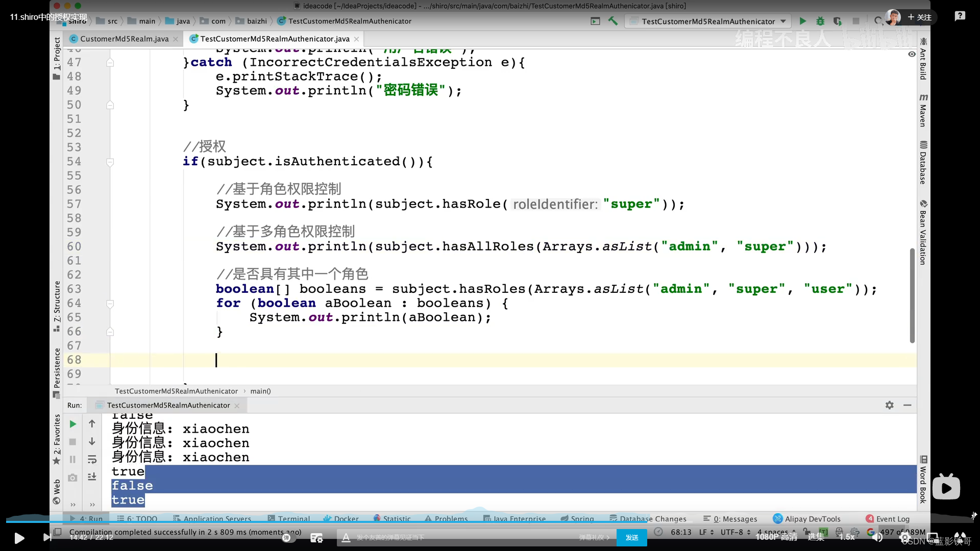Select TestCustomerMd5RealmAuthenicator.java editor tab

tap(275, 39)
